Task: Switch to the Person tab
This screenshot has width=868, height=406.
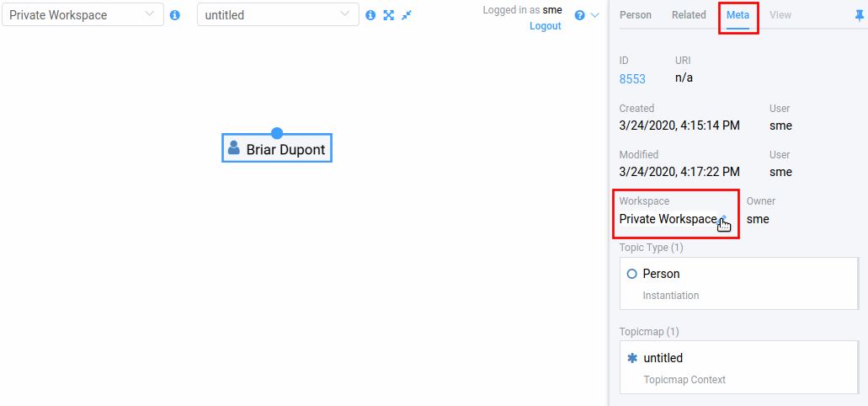Action: (636, 15)
